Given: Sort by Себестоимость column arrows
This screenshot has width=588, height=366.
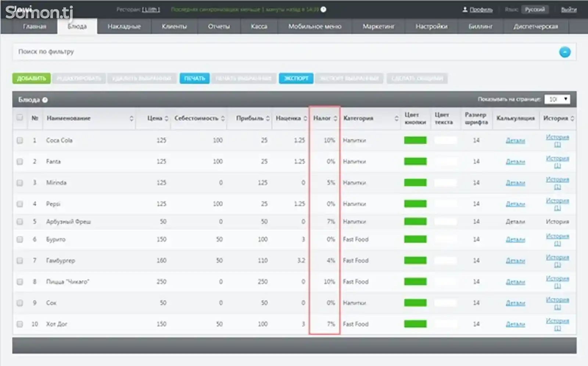Looking at the screenshot, I should tap(223, 118).
